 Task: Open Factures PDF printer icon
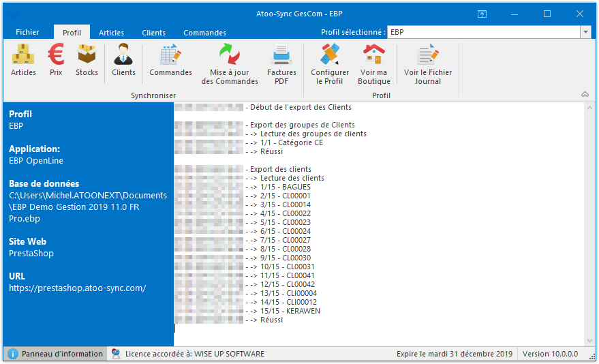[x=281, y=55]
